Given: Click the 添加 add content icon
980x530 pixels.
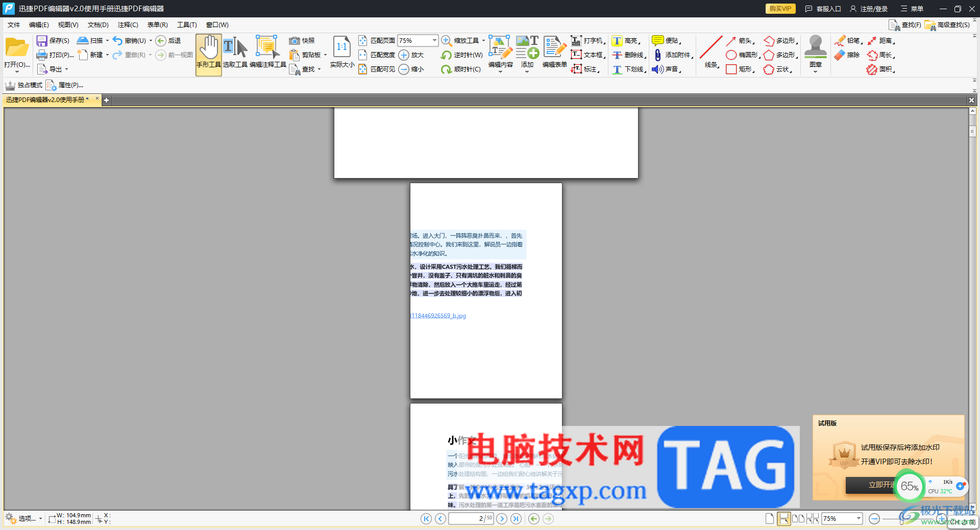Looking at the screenshot, I should 527,47.
